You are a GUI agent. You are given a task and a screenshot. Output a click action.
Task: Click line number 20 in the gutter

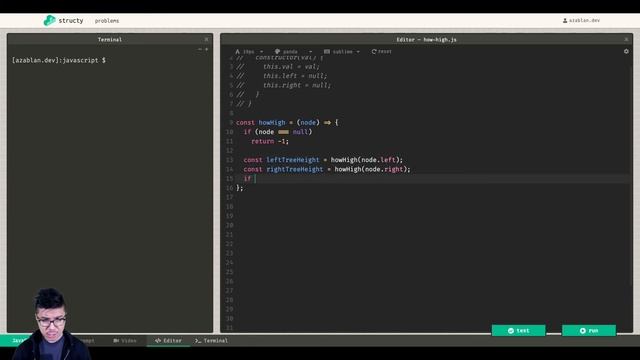229,225
